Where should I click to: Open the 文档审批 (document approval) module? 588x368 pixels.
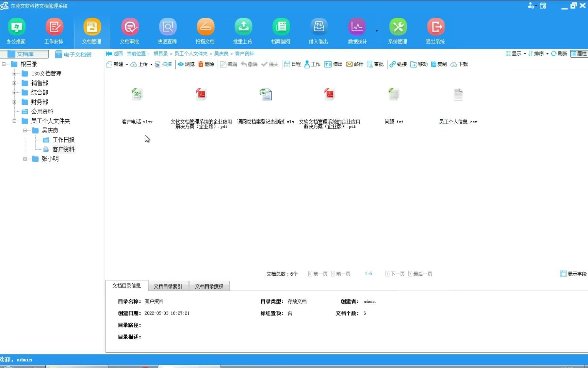(x=129, y=31)
